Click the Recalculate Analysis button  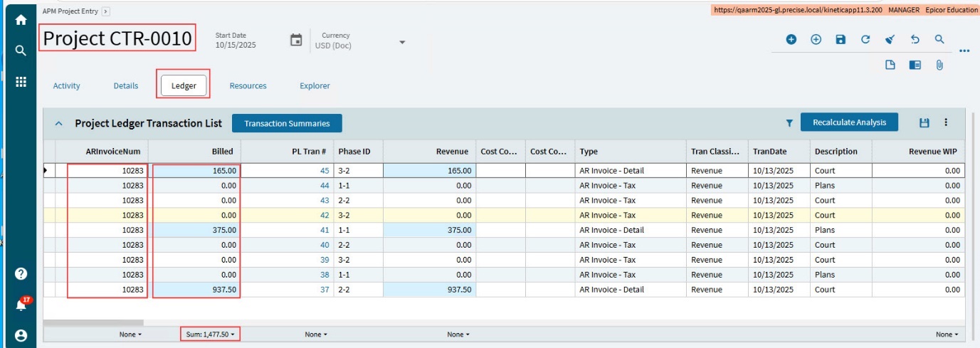(850, 122)
